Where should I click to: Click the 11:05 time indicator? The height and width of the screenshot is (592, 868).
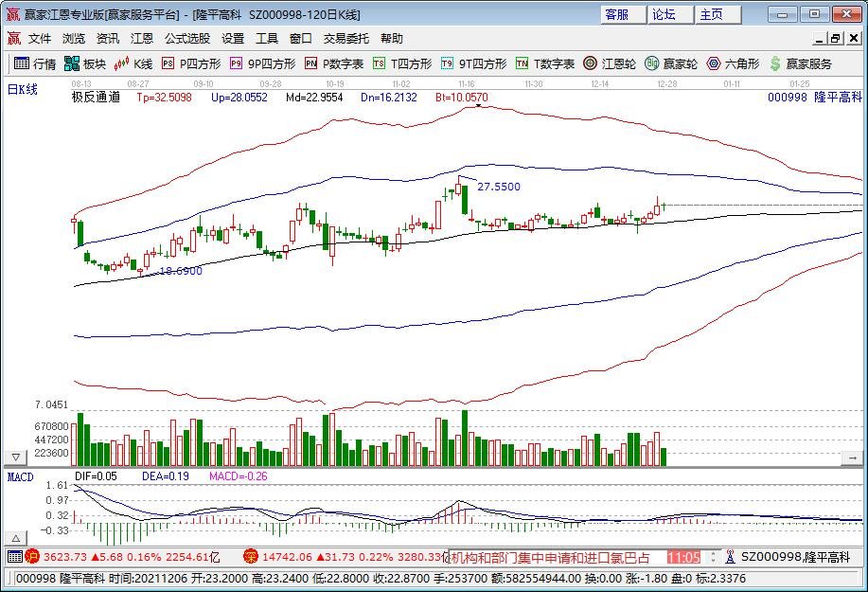684,557
